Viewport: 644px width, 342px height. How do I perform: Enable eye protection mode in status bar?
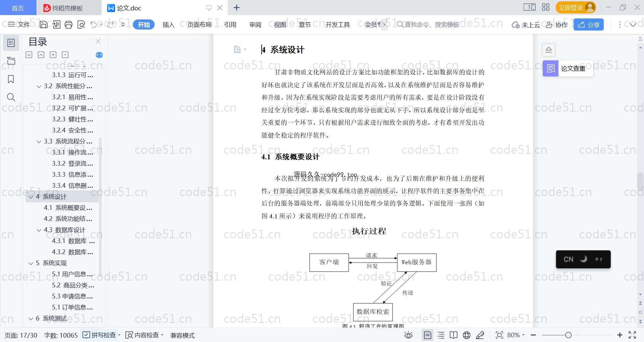(x=409, y=335)
